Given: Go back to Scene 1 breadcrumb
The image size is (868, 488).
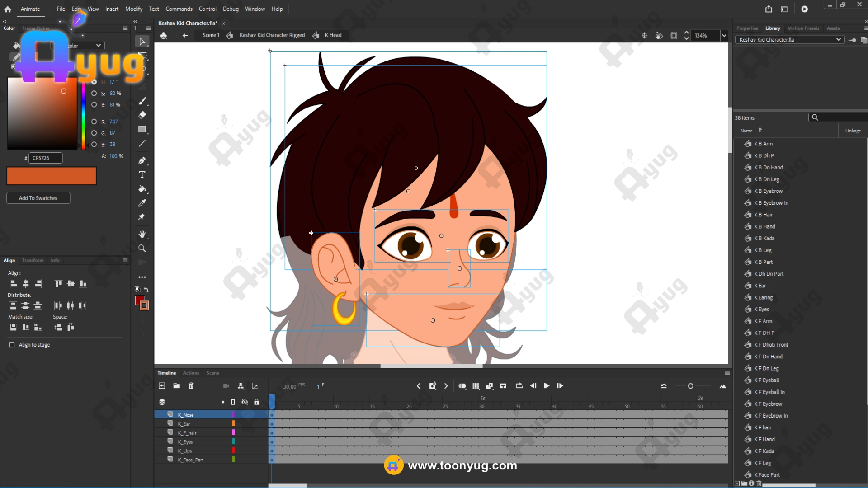Looking at the screenshot, I should (x=211, y=35).
